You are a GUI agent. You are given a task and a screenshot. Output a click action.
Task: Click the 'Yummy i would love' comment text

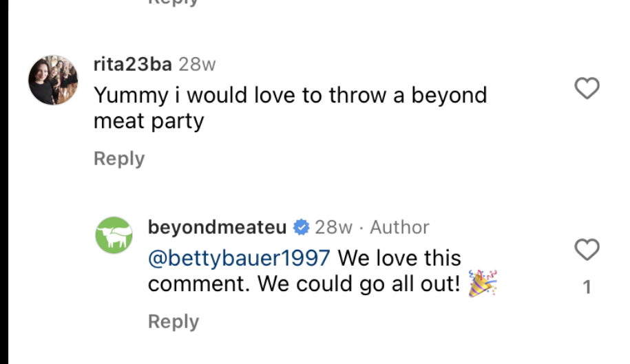pyautogui.click(x=290, y=95)
